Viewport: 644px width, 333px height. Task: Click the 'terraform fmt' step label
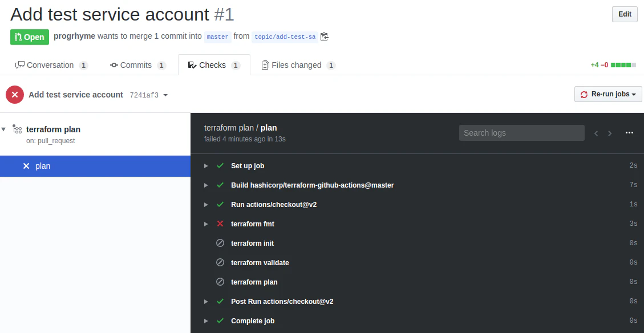[x=253, y=224]
